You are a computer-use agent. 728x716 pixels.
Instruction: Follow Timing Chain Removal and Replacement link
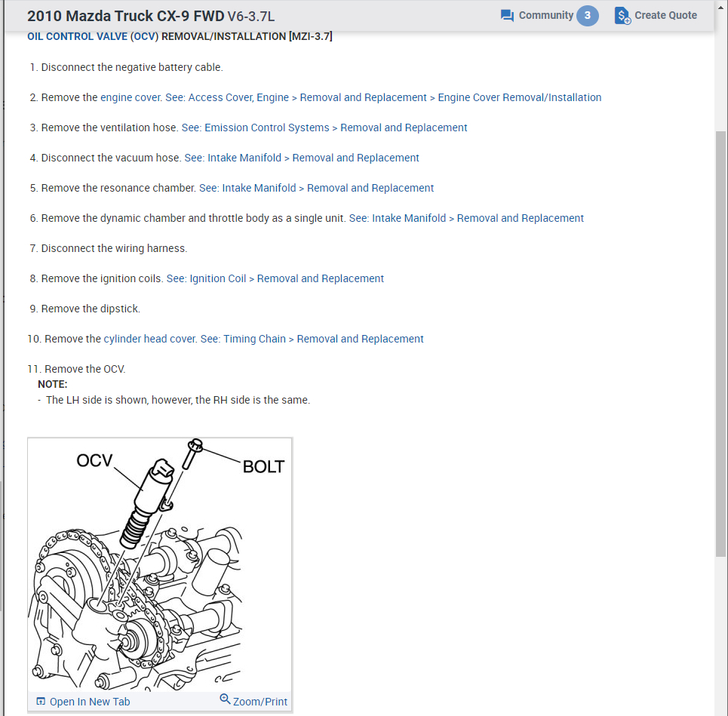(312, 339)
